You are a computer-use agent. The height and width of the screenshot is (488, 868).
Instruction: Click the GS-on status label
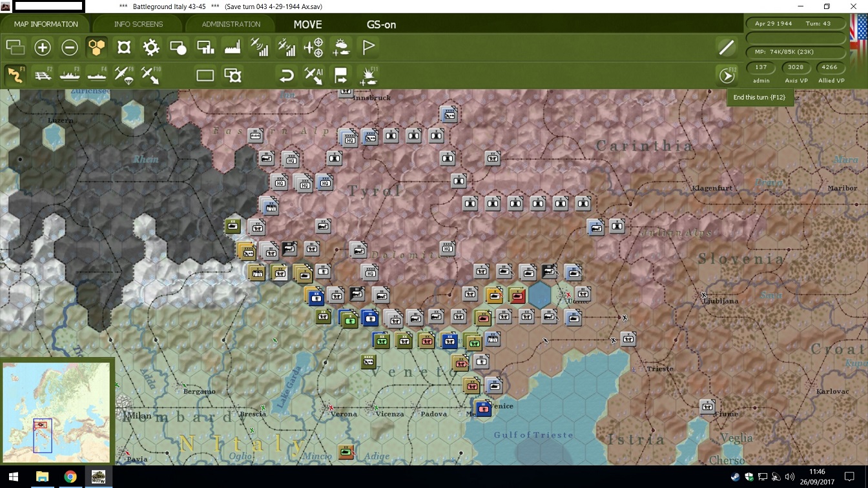[381, 25]
